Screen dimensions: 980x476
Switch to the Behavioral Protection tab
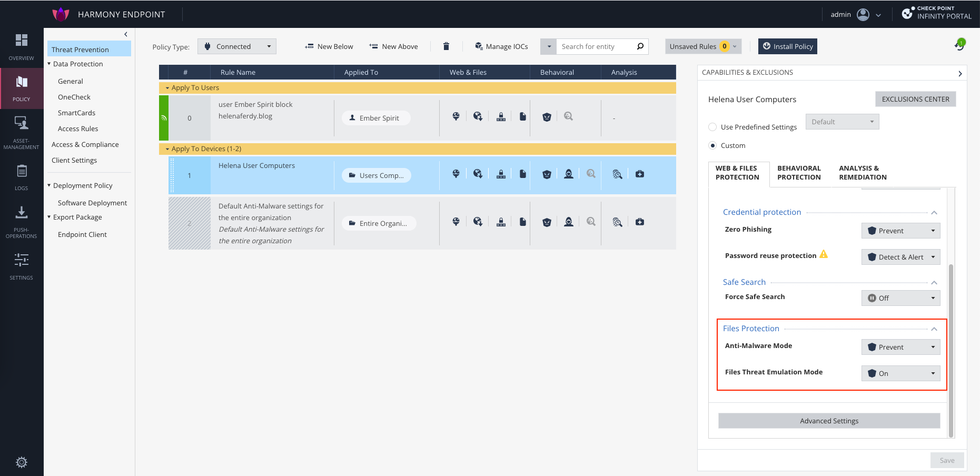coord(799,173)
